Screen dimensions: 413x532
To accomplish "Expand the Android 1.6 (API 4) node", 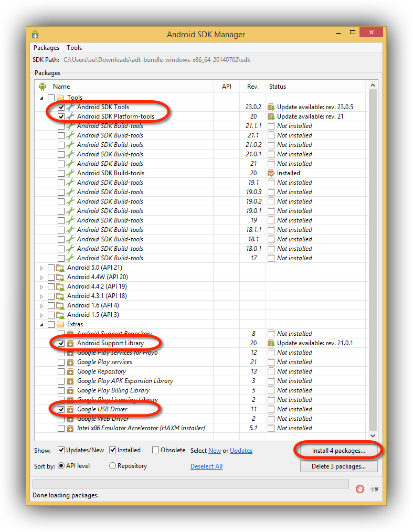I will (x=42, y=306).
